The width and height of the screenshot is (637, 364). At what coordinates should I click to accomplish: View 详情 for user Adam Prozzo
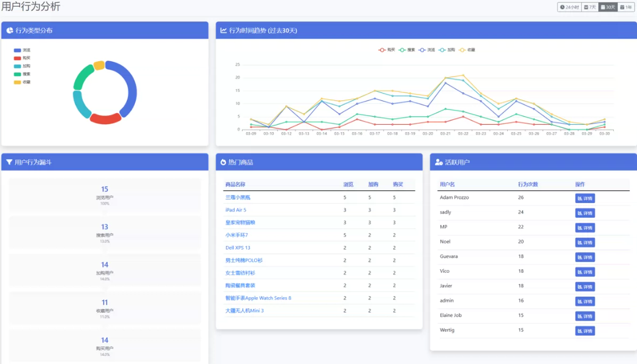(585, 198)
